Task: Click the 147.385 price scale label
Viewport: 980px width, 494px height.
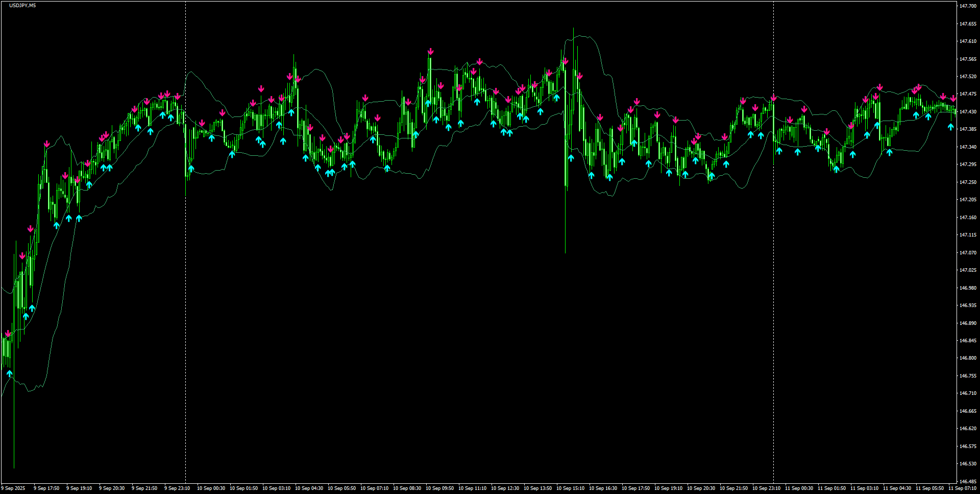Action: click(x=968, y=129)
